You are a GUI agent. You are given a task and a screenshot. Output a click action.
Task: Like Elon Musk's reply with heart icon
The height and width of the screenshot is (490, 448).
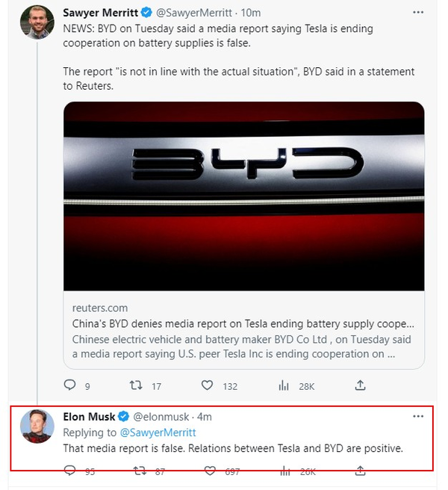(x=210, y=471)
